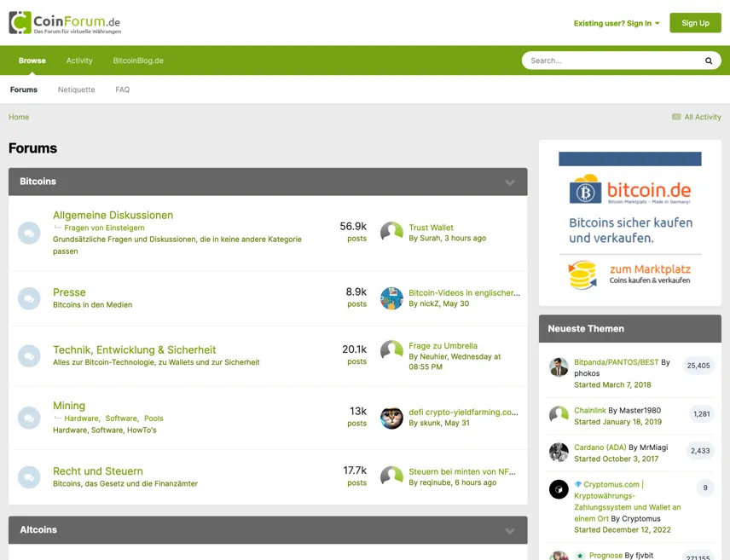Click Cryptomus black avatar icon

559,489
